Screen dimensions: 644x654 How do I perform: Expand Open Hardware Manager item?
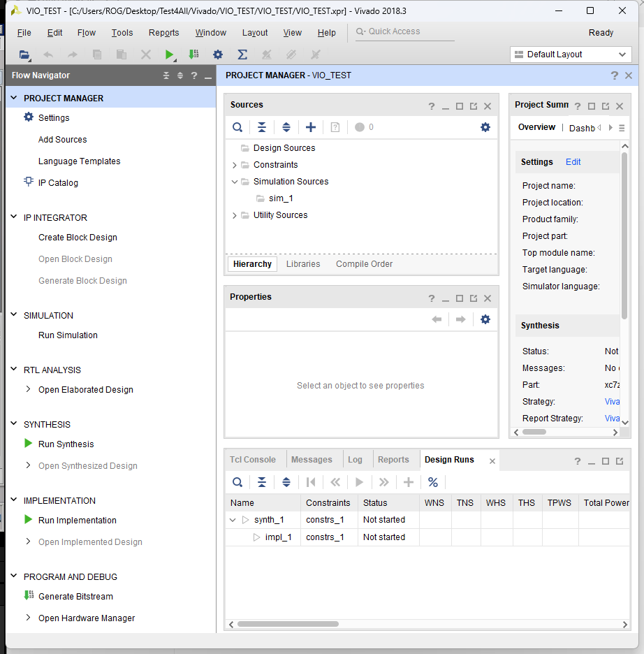[x=28, y=618]
